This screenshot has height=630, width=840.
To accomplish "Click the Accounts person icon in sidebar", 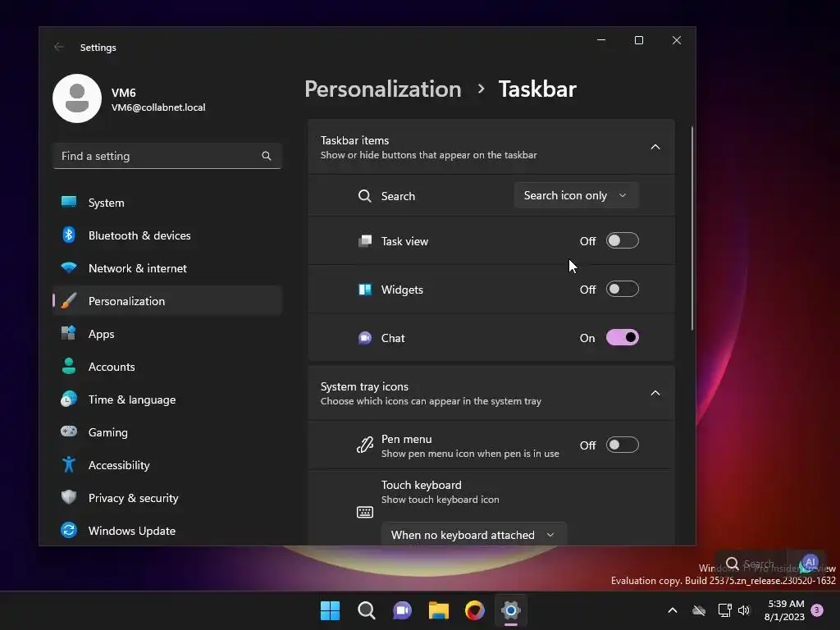I will point(69,366).
